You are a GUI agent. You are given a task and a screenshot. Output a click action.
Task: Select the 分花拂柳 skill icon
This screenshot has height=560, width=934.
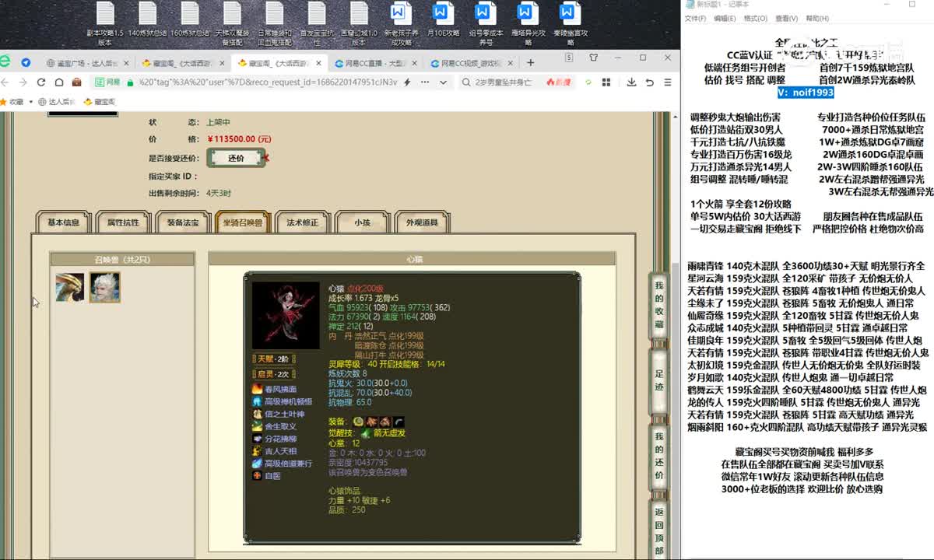(258, 439)
